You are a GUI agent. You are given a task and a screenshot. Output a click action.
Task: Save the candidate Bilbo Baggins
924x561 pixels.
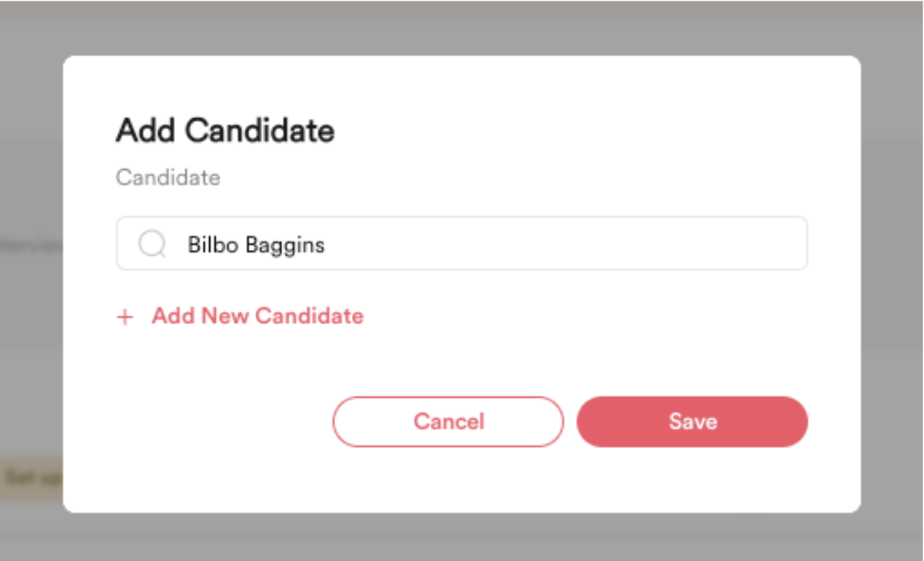pos(692,420)
